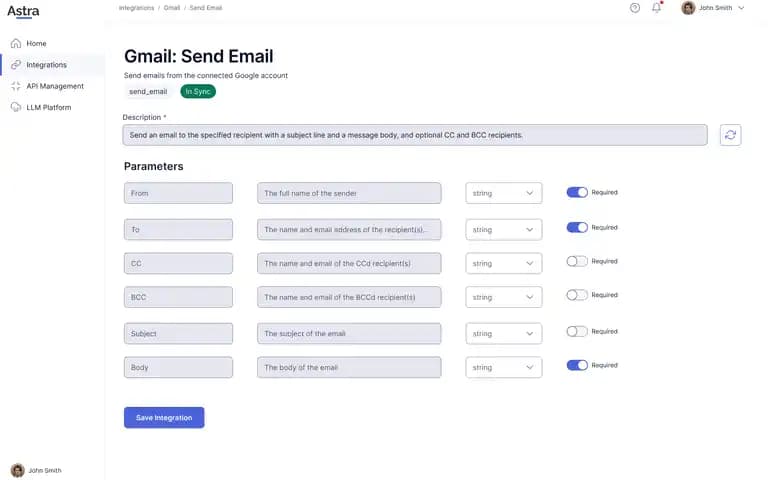Click the Astra logo
Viewport: 768px width, 480px height.
click(23, 11)
